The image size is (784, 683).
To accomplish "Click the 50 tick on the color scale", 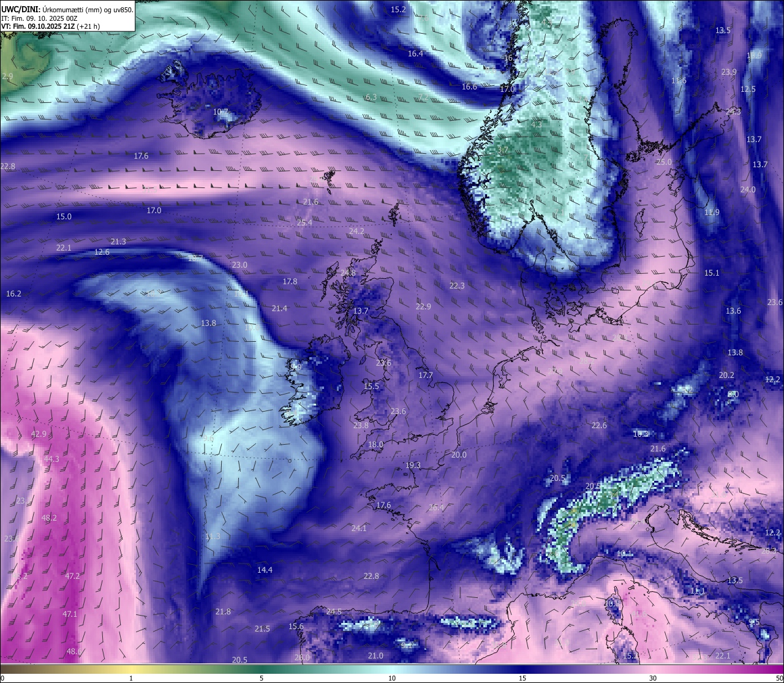I will pos(778,678).
